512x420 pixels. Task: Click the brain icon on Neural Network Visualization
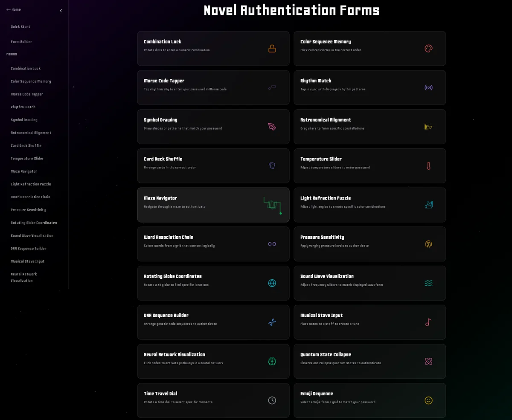pyautogui.click(x=272, y=362)
